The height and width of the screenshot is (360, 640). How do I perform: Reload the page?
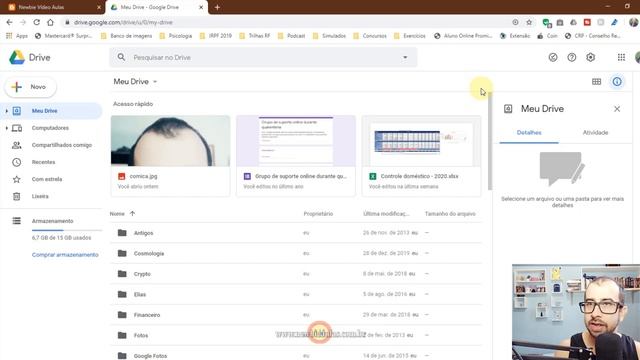tap(36, 22)
